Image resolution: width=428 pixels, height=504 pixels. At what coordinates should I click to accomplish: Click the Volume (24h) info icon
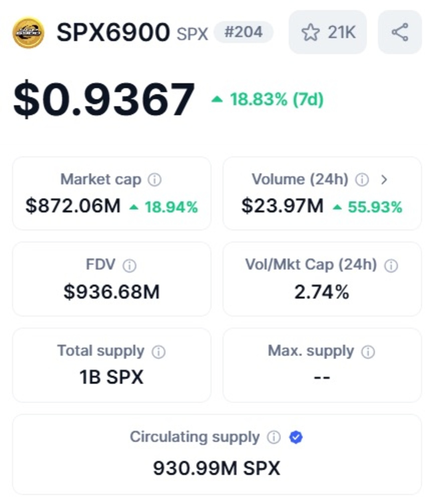[362, 180]
